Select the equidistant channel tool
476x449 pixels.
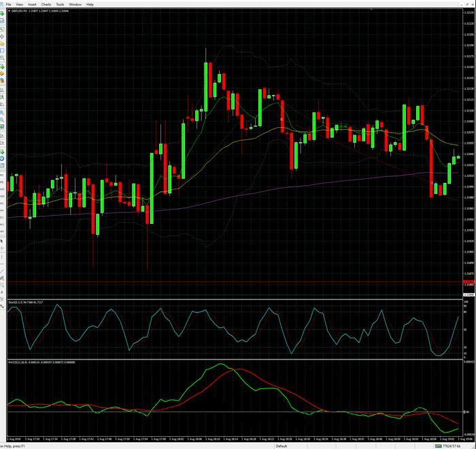2,278
